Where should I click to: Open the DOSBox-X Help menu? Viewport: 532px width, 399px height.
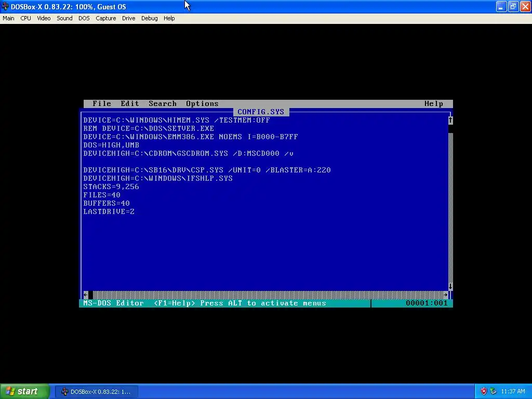pyautogui.click(x=169, y=18)
